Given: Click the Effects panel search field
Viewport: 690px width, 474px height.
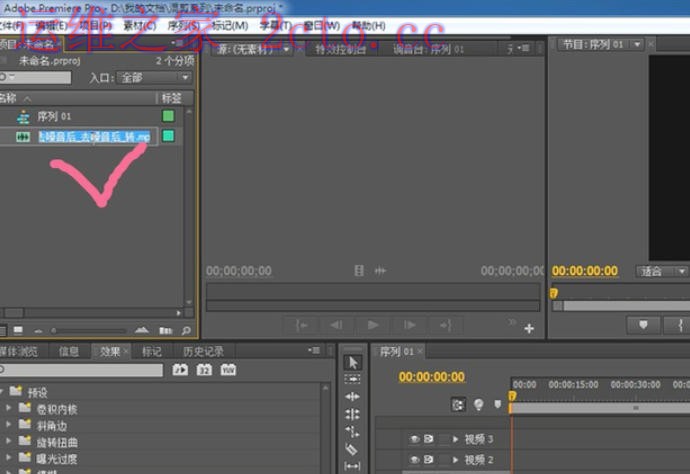Looking at the screenshot, I should click(x=81, y=370).
